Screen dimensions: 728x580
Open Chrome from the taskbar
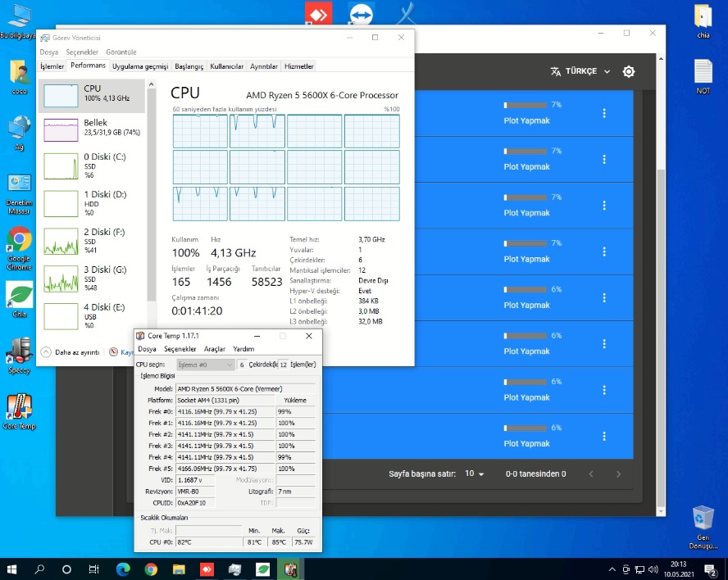151,569
